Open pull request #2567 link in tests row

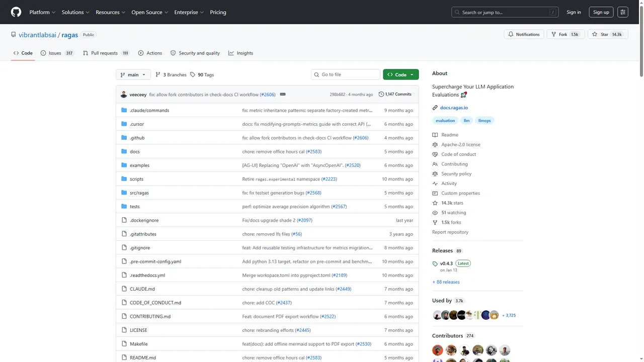(x=339, y=207)
